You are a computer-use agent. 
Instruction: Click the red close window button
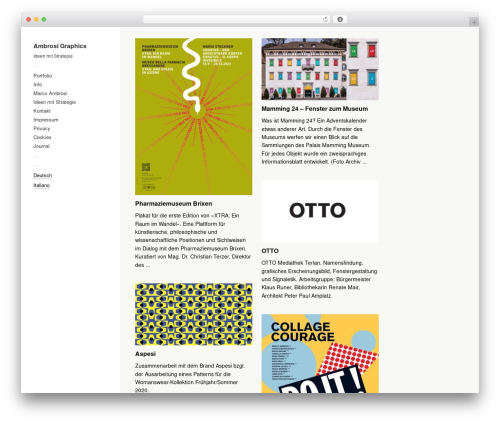[29, 19]
